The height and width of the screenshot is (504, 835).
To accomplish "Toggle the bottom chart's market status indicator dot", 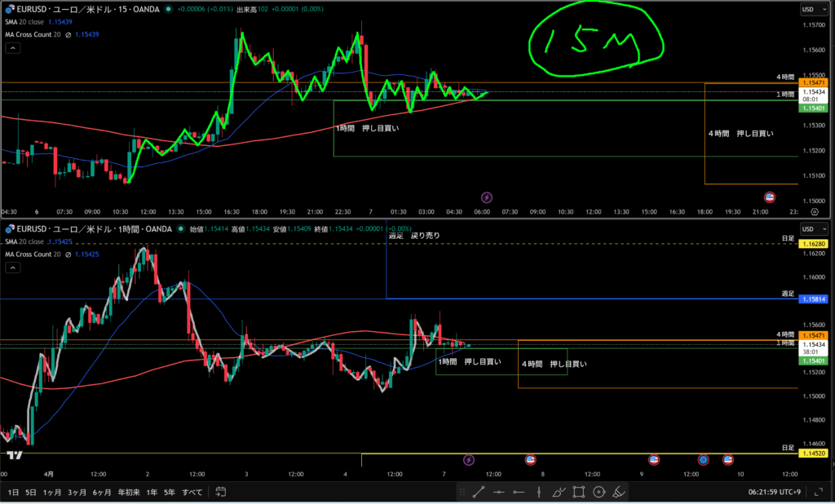I will [x=180, y=229].
